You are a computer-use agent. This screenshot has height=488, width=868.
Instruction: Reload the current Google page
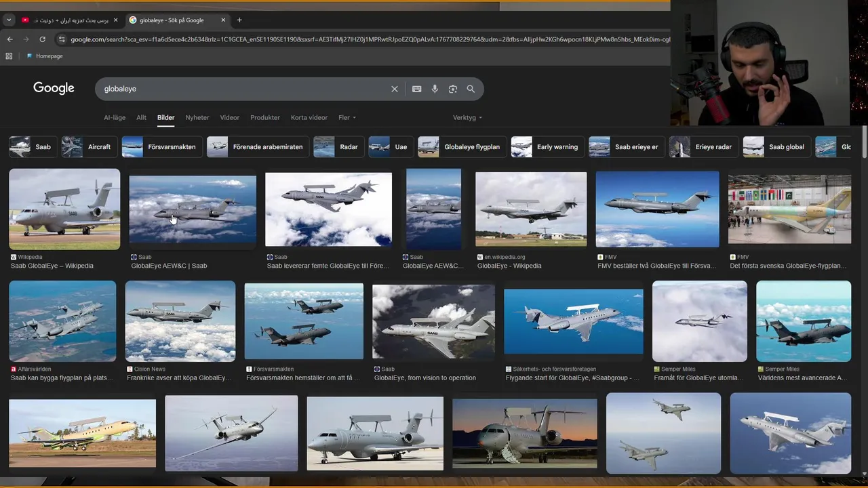42,39
